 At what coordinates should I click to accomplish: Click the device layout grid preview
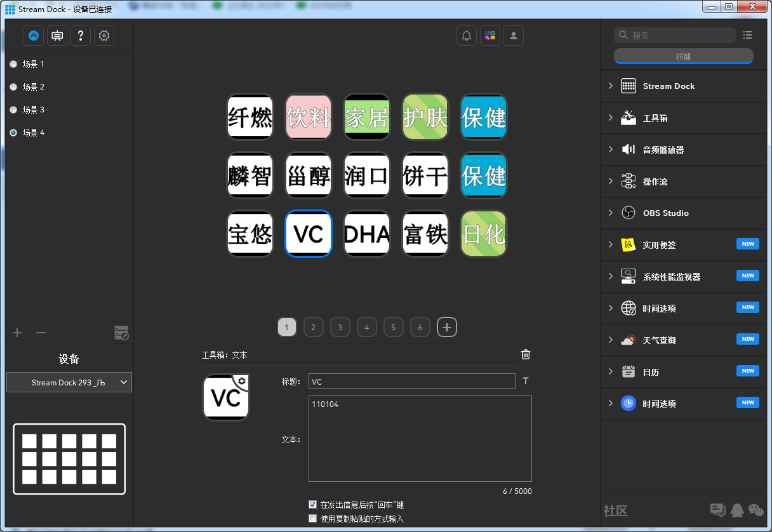(x=69, y=459)
